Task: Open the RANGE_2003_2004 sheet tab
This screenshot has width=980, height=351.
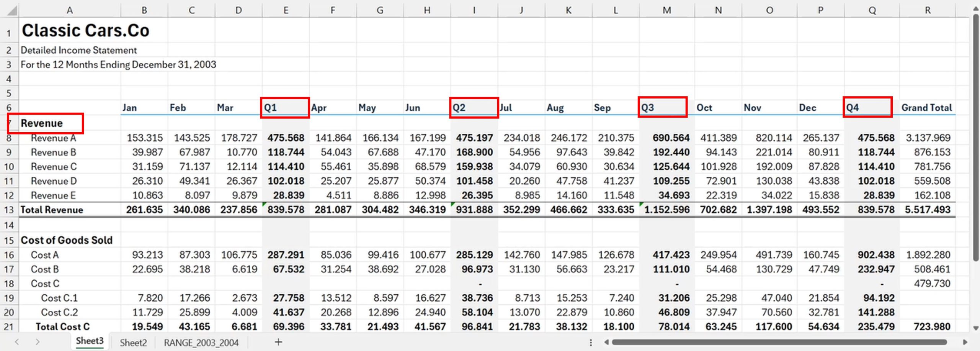Action: [x=201, y=342]
